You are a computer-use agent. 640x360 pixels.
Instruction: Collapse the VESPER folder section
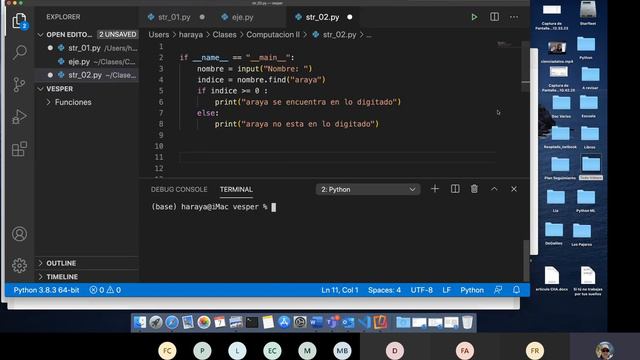coord(40,89)
